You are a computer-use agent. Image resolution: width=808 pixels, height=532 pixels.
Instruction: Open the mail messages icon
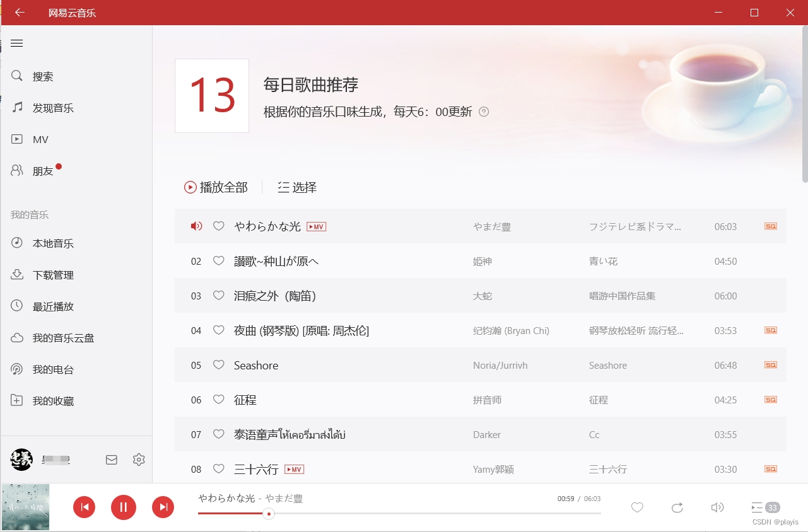coord(112,460)
